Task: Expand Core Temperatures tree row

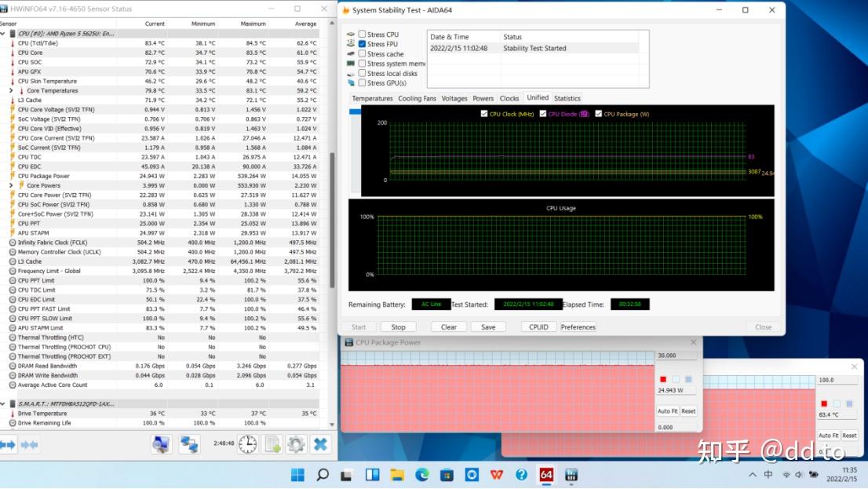Action: click(x=11, y=91)
